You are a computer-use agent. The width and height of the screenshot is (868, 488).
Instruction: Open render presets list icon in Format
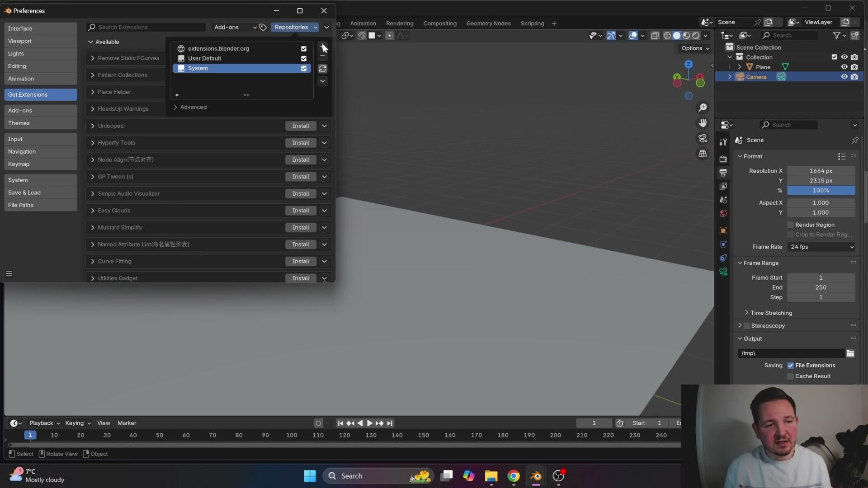click(841, 156)
